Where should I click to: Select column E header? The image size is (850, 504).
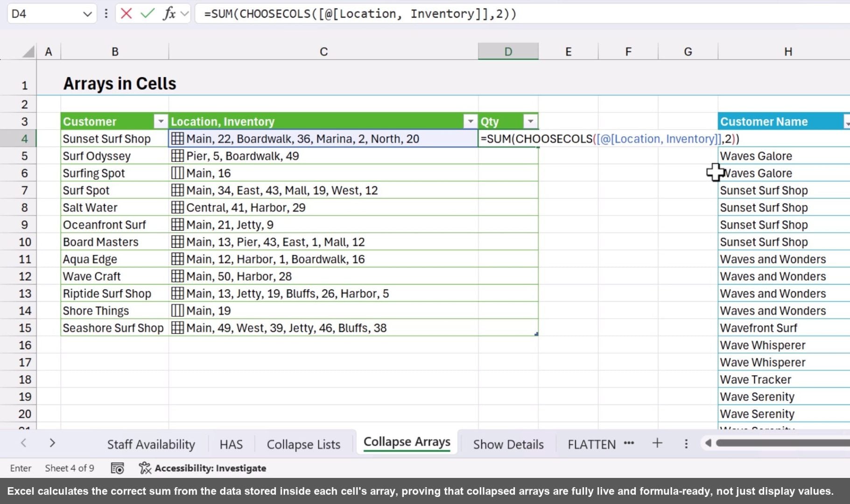pyautogui.click(x=568, y=51)
